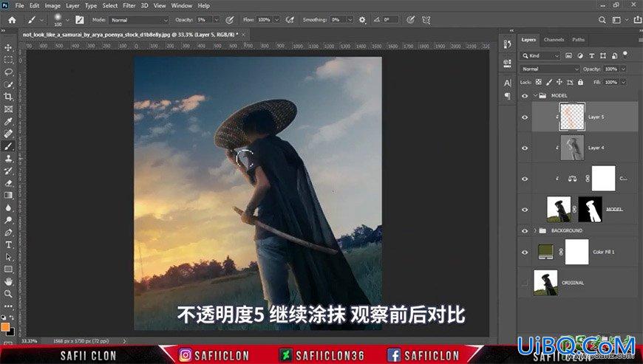Enable airbrush-style build-up
This screenshot has width=643, height=364.
290,20
